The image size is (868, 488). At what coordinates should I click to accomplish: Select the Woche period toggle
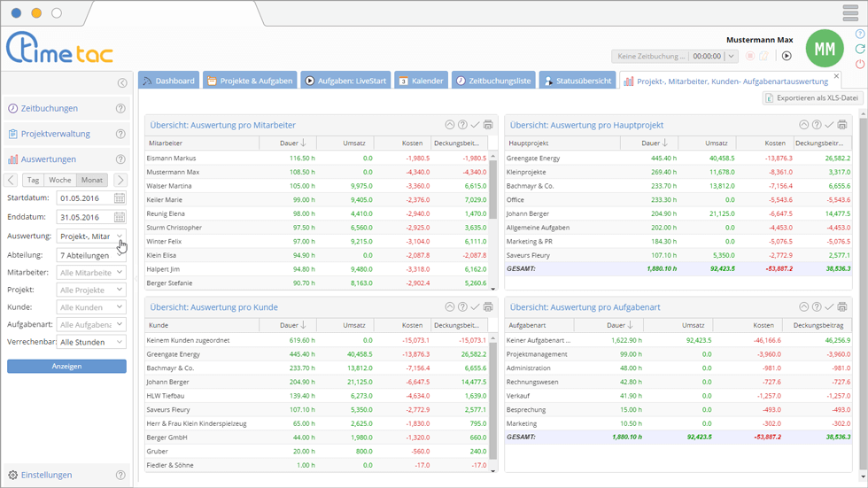(60, 180)
